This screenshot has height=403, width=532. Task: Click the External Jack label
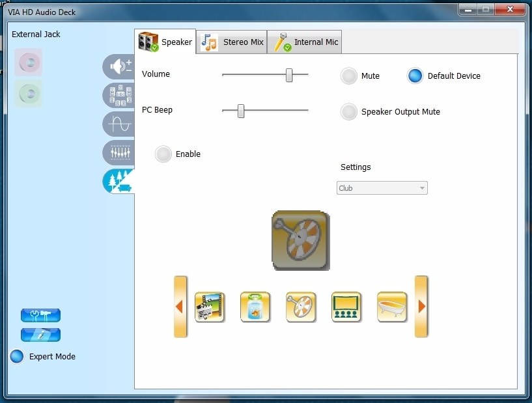[36, 35]
